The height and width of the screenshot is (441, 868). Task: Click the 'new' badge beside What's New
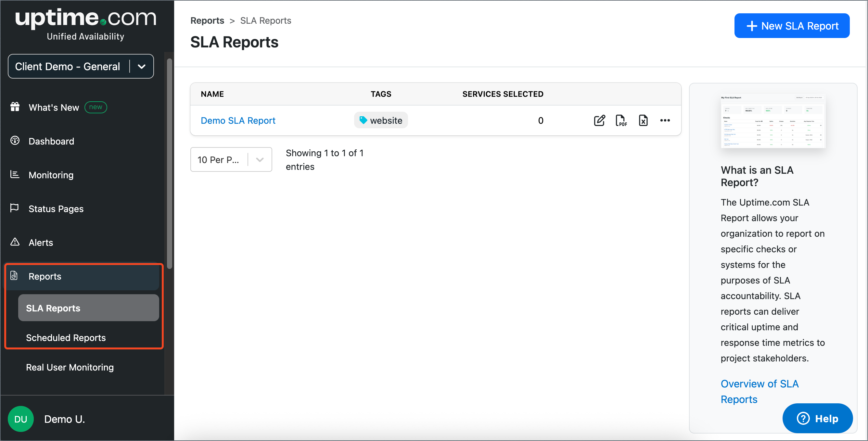96,107
